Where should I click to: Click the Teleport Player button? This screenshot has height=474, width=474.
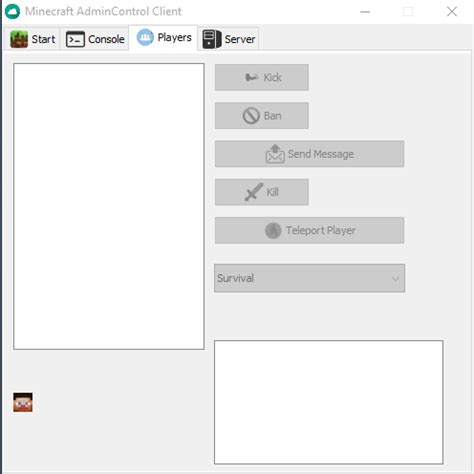309,230
